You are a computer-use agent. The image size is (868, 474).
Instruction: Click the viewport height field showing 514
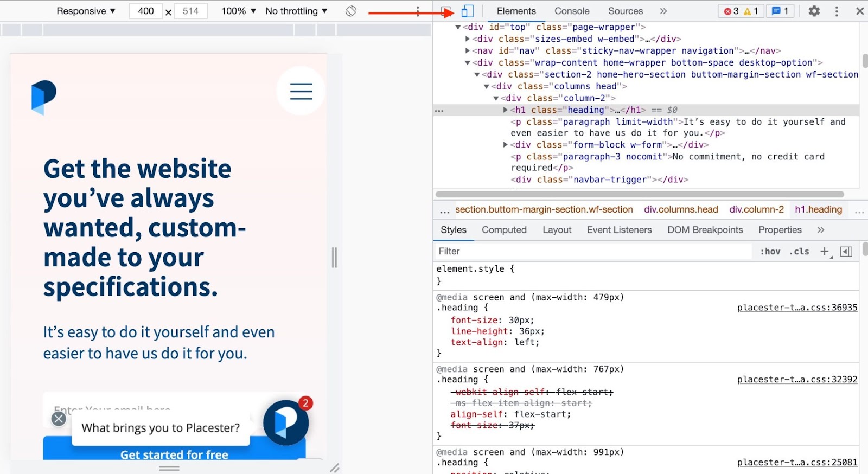pos(190,11)
